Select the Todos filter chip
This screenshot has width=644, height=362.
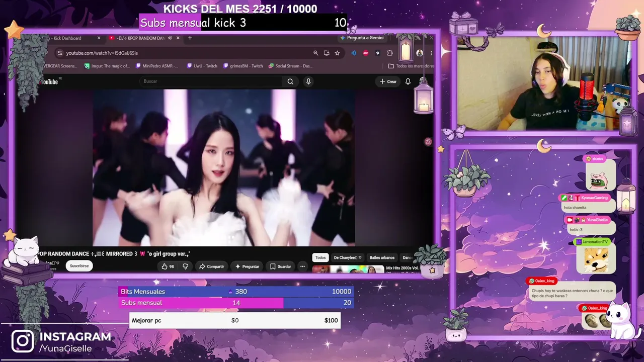320,257
